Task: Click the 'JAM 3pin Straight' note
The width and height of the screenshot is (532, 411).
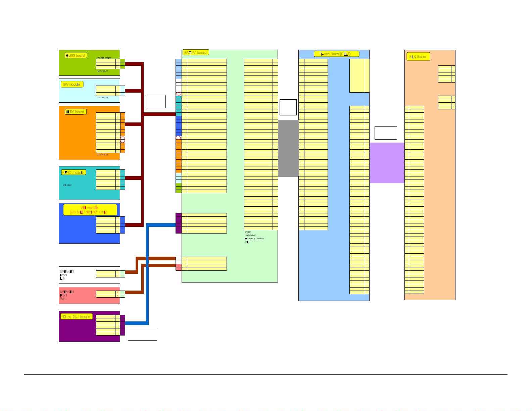Action: [x=104, y=58]
